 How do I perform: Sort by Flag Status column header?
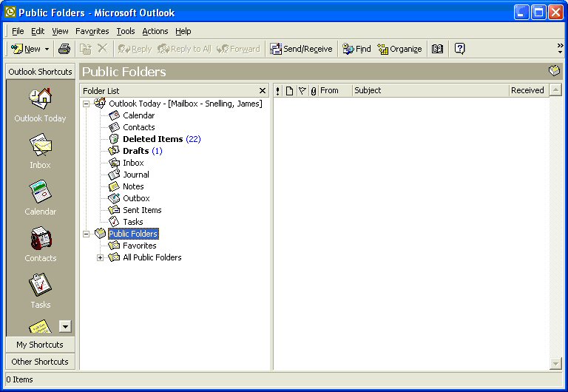(302, 90)
